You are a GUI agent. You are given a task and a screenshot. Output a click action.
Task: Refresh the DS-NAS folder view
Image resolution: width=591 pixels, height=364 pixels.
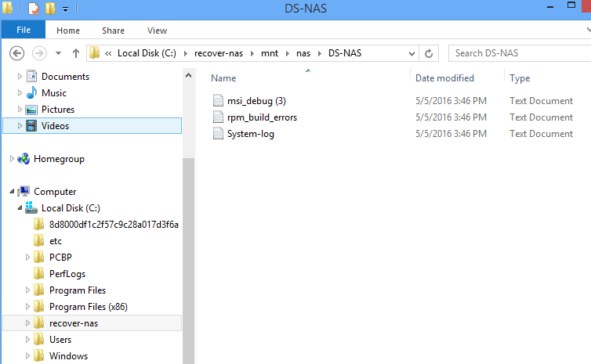(x=429, y=53)
